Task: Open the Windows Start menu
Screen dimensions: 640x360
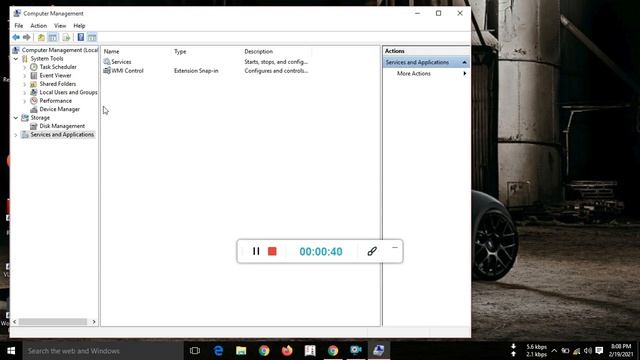Action: [11, 351]
